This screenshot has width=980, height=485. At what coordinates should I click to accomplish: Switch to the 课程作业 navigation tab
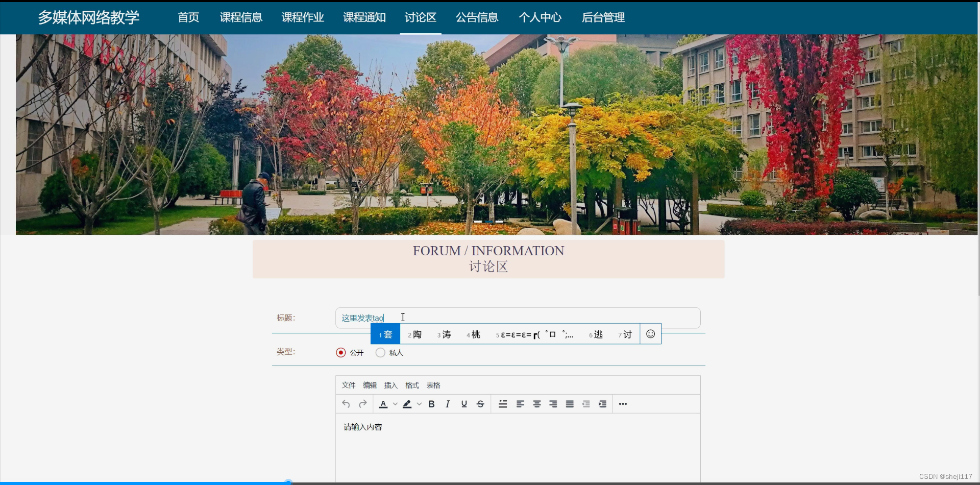(302, 17)
